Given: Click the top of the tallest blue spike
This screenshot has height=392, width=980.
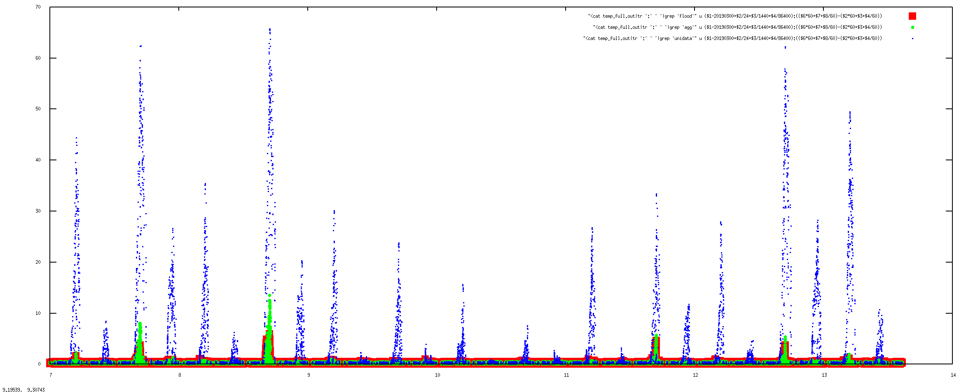Looking at the screenshot, I should (x=270, y=29).
